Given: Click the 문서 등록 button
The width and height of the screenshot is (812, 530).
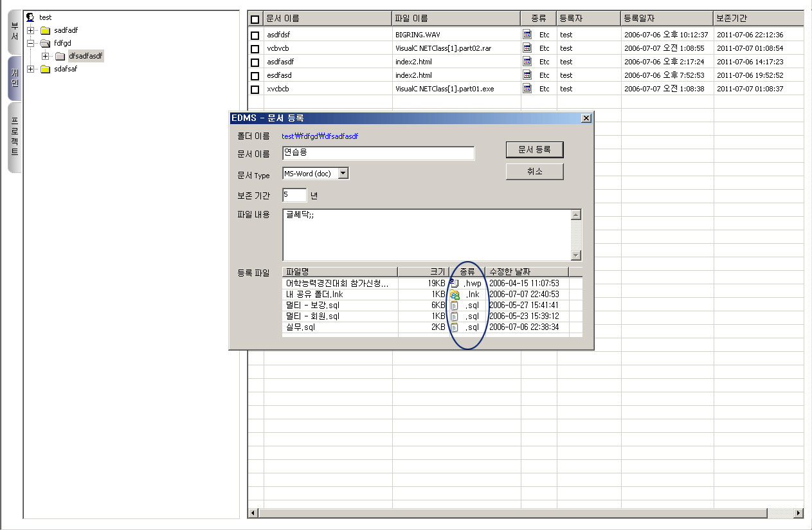Looking at the screenshot, I should coord(534,149).
